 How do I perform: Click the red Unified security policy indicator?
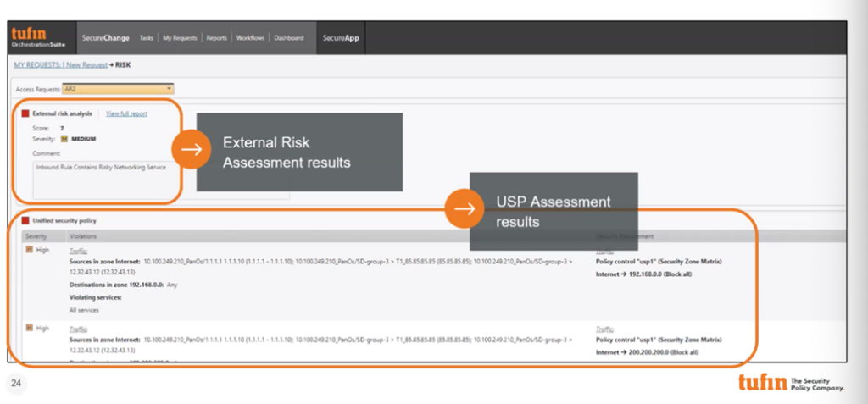25,220
